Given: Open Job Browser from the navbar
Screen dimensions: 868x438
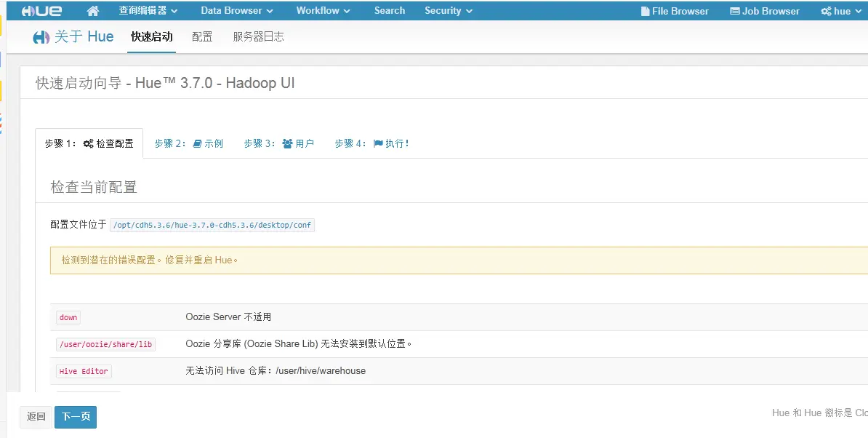Looking at the screenshot, I should pos(765,11).
